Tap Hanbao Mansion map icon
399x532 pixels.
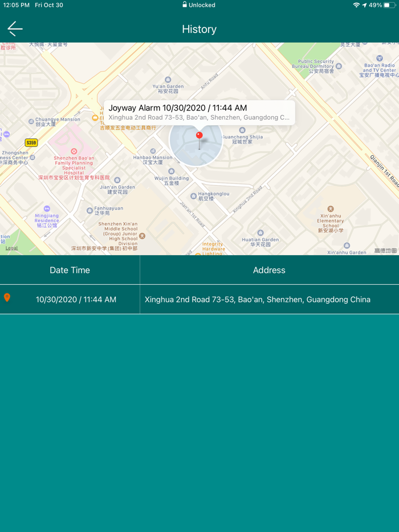pos(153,152)
